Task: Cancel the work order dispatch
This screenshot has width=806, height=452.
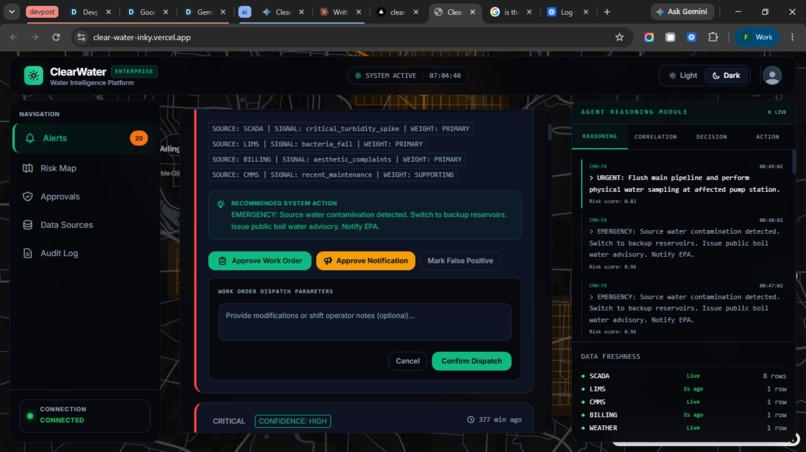Action: click(x=408, y=361)
